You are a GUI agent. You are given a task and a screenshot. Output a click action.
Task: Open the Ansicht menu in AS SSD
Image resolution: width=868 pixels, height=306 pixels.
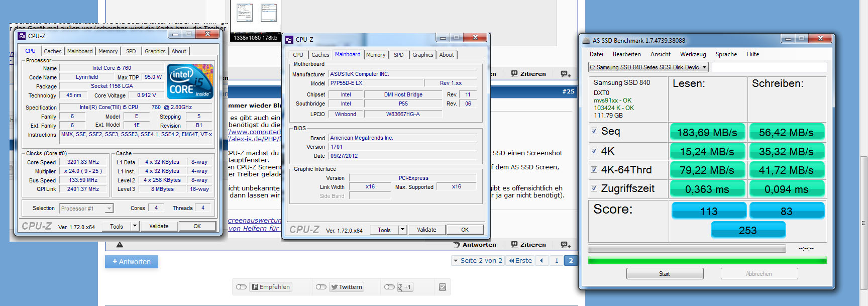[x=661, y=54]
